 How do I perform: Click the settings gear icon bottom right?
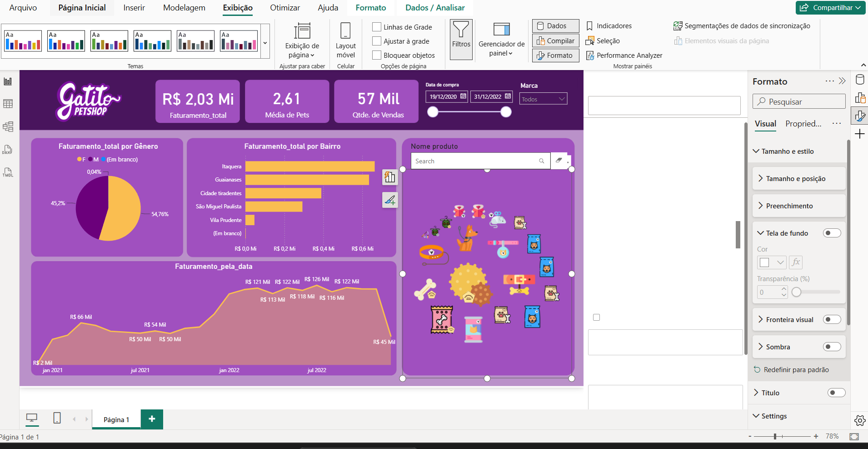860,420
